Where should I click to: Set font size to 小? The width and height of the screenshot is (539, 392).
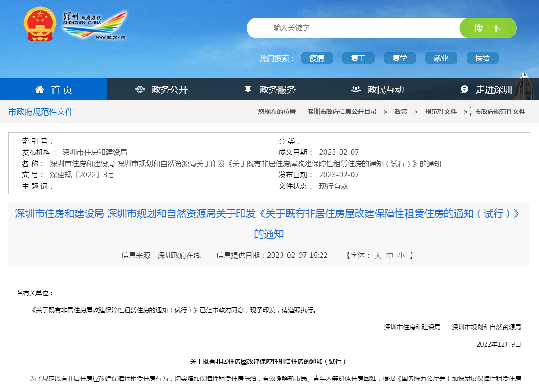(401, 256)
